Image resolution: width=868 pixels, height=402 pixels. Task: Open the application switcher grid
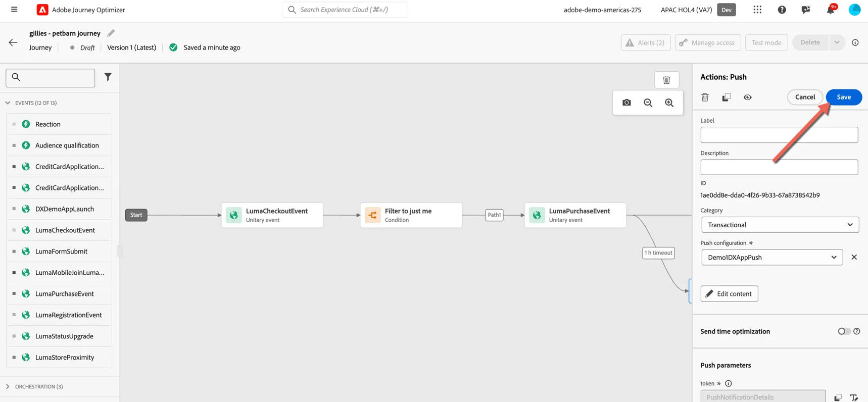pyautogui.click(x=757, y=10)
